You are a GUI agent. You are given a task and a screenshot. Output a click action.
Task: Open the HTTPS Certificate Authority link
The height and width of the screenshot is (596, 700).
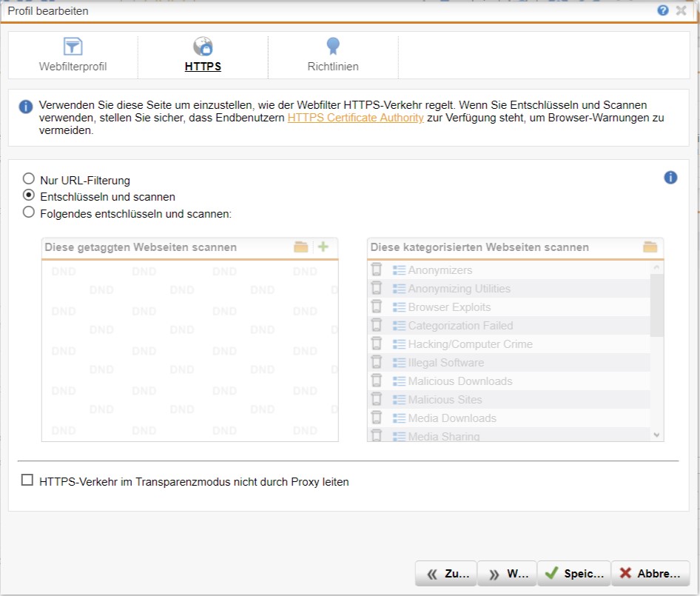(x=355, y=118)
